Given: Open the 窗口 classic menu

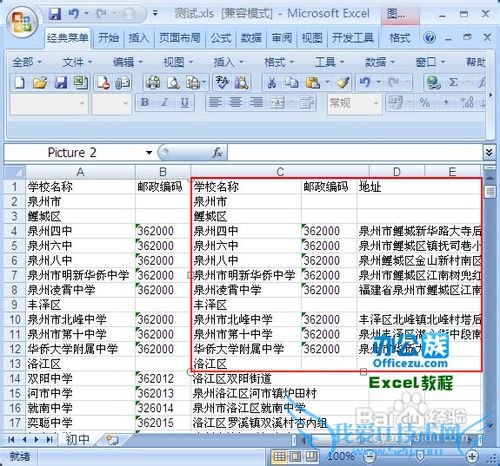Looking at the screenshot, I should (x=430, y=62).
